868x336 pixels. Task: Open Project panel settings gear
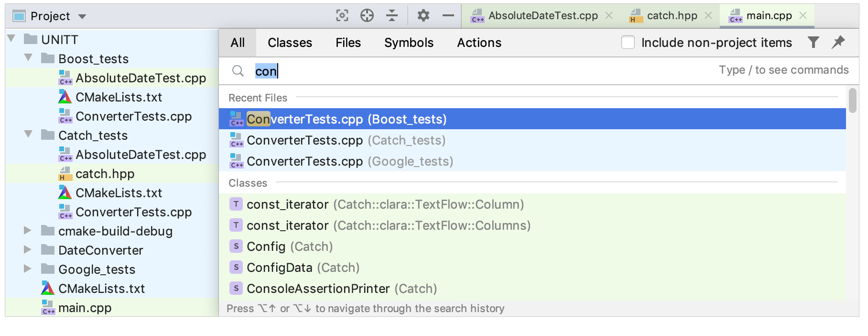coord(423,16)
